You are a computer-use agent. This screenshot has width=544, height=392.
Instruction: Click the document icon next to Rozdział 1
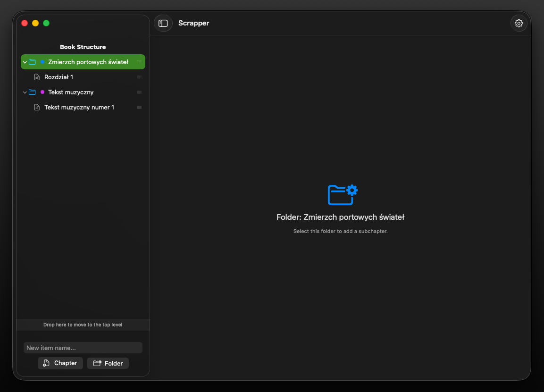coord(37,77)
